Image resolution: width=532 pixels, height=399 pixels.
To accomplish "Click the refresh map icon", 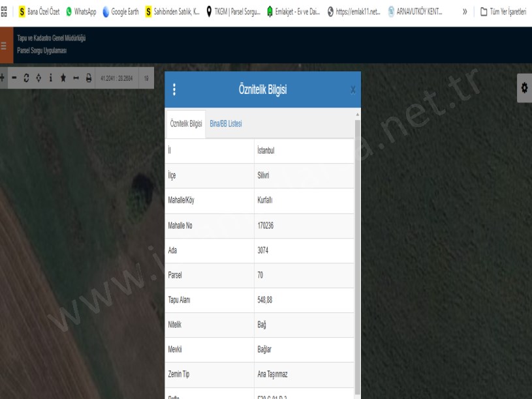I will (x=26, y=78).
